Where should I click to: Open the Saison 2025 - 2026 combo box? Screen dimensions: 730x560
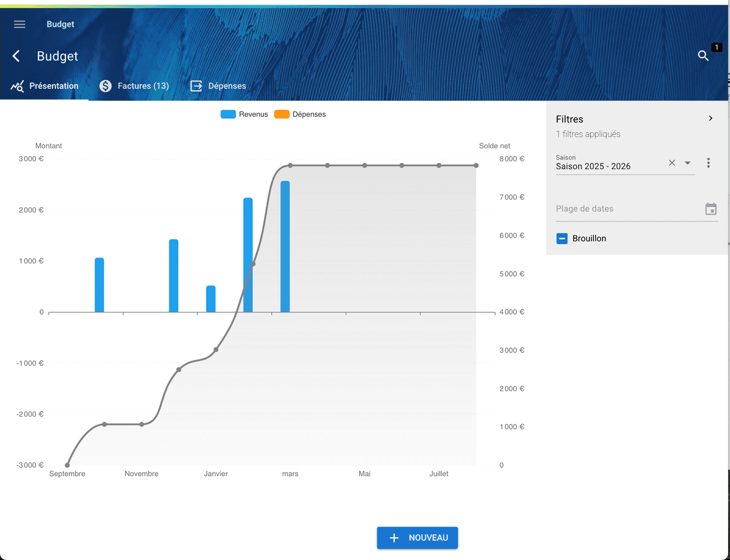pyautogui.click(x=607, y=166)
